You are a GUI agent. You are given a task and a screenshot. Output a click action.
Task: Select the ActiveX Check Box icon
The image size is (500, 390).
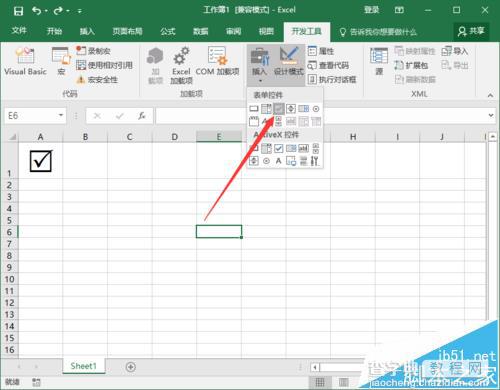[278, 148]
